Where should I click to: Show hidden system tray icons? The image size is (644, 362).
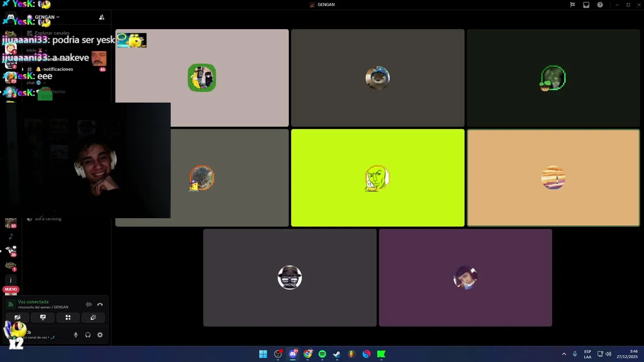[564, 354]
